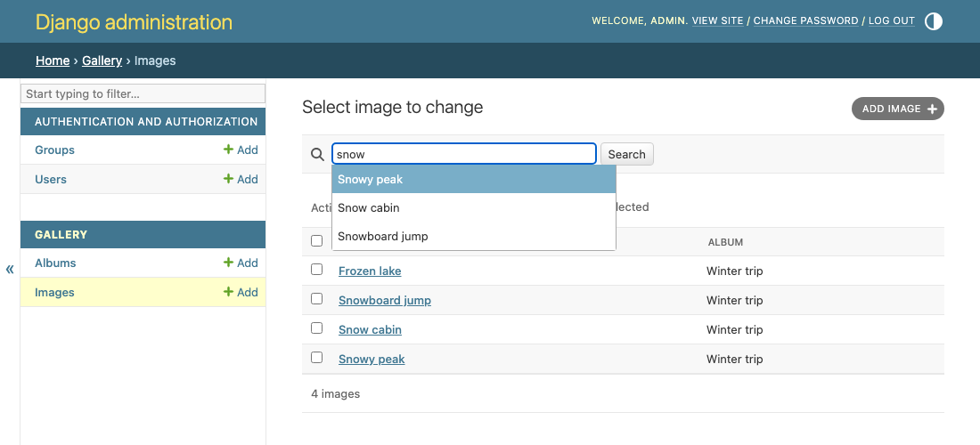Click the plus icon on Add Image

click(x=932, y=109)
